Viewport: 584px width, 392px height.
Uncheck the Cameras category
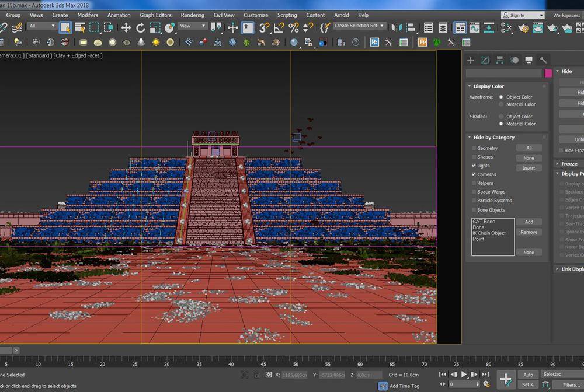473,174
